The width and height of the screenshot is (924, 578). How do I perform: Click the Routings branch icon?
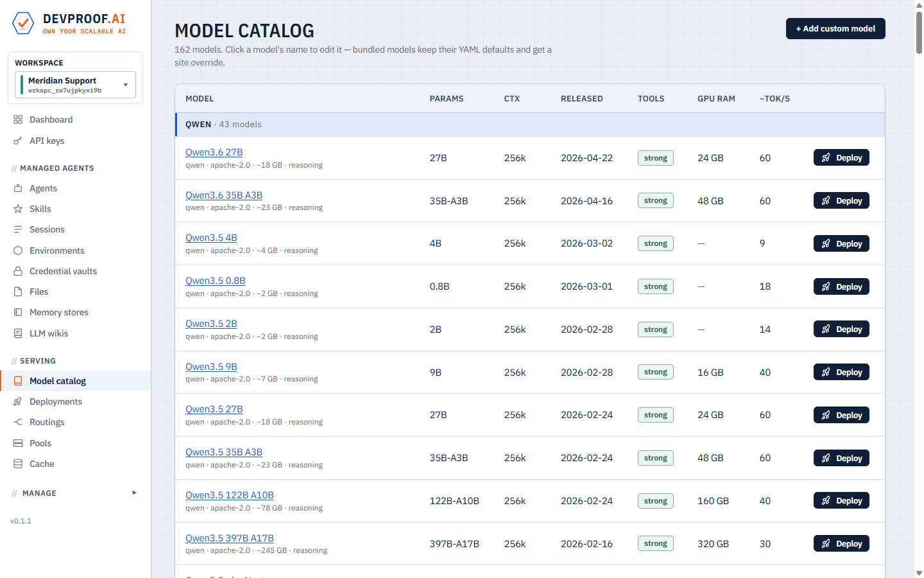(x=18, y=422)
